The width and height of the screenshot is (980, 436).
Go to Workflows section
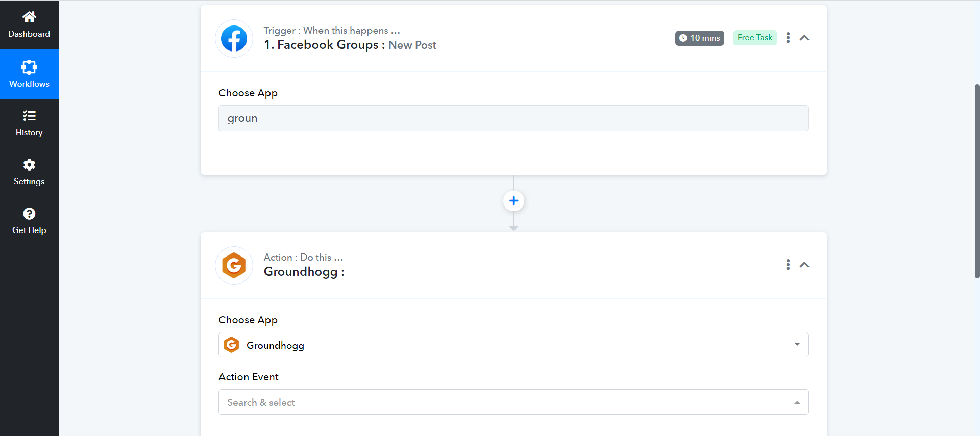[x=29, y=74]
